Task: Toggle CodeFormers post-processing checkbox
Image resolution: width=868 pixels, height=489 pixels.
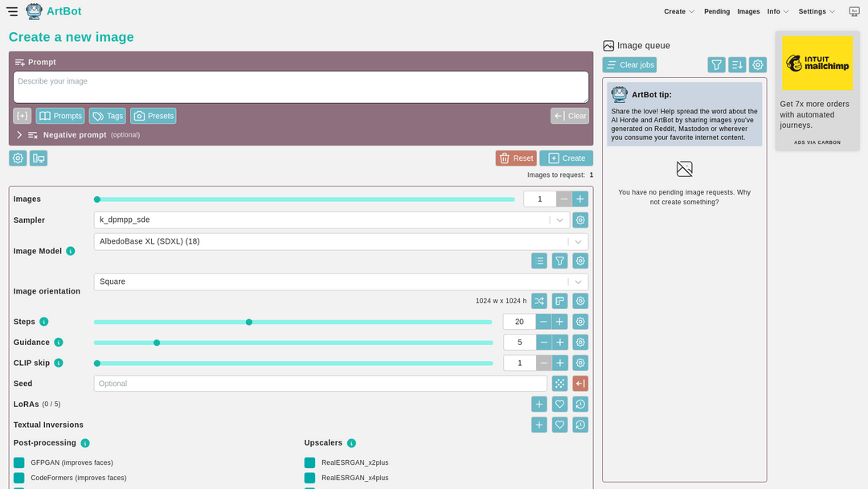Action: click(19, 478)
